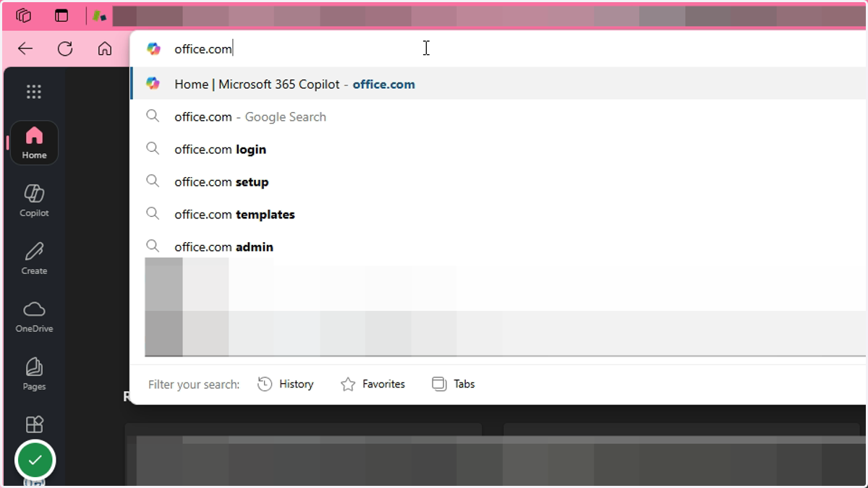Select the green-icon browser tab
Screen dimensions: 868x488
pos(100,15)
